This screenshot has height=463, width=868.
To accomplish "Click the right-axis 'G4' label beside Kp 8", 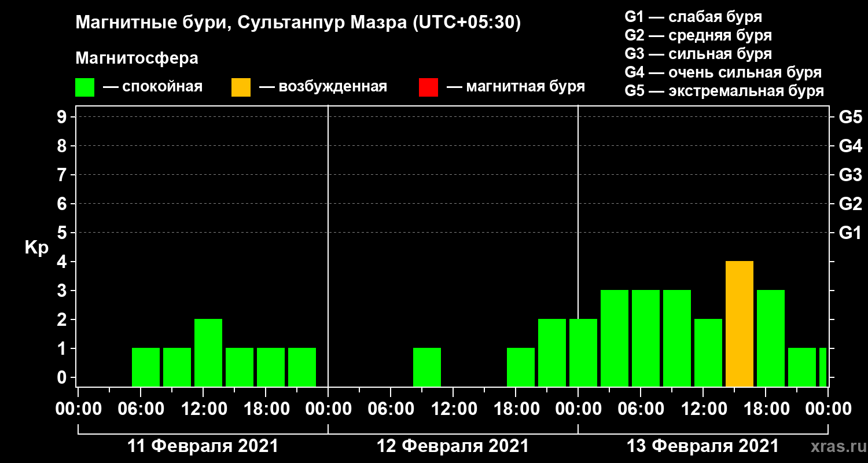I will coord(850,146).
